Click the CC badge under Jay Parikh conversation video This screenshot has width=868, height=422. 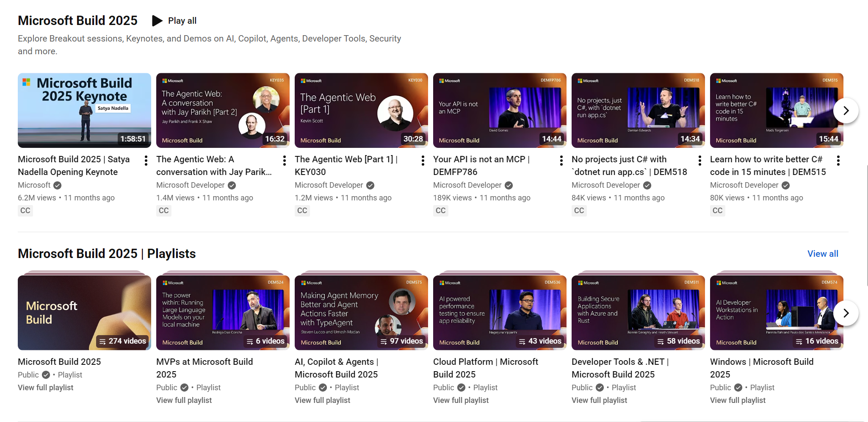(164, 211)
